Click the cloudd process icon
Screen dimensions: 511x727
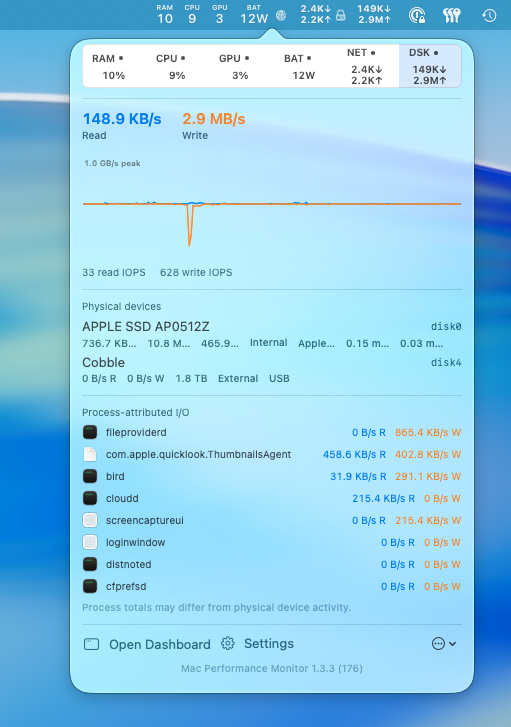(90, 498)
